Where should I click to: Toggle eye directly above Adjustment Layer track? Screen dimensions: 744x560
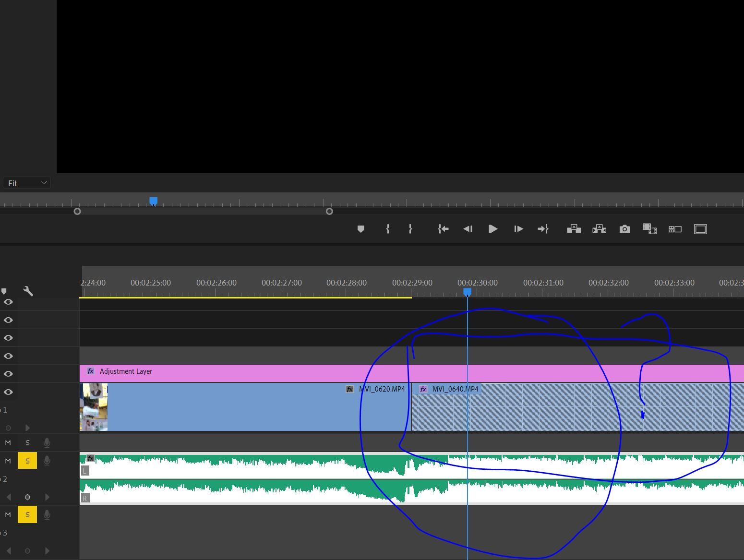tap(8, 356)
